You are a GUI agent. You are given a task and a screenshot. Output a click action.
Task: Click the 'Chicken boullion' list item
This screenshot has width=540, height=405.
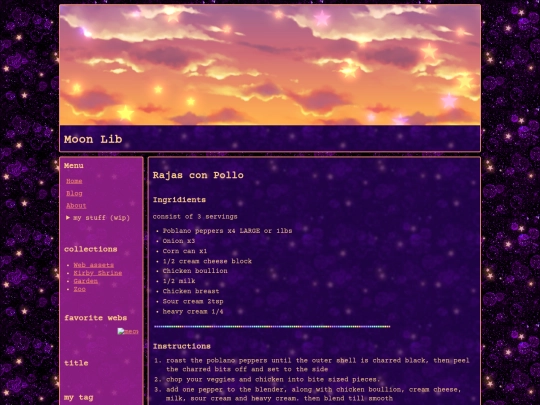(x=195, y=271)
